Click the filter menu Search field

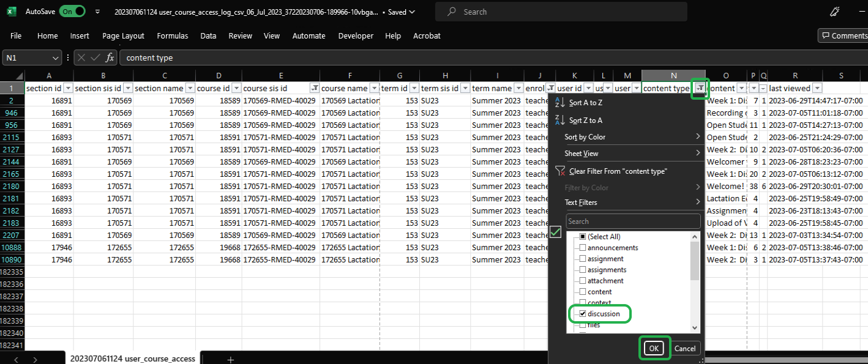(x=634, y=221)
